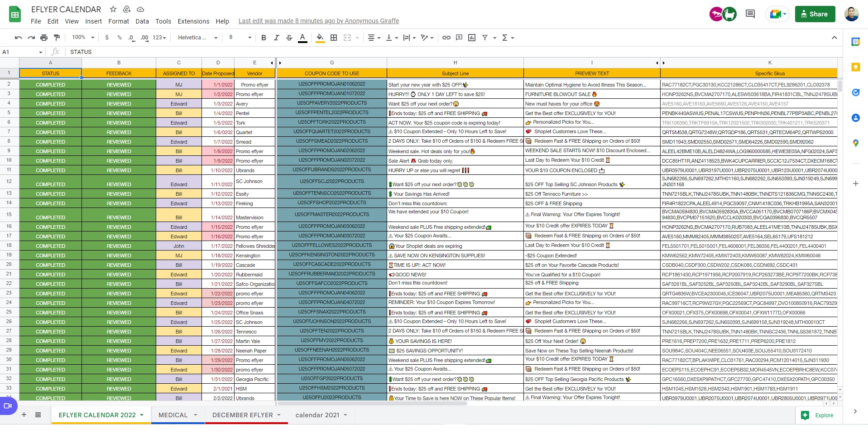Open the Fill color picker
Screen dimensions: 868x439
click(320, 38)
